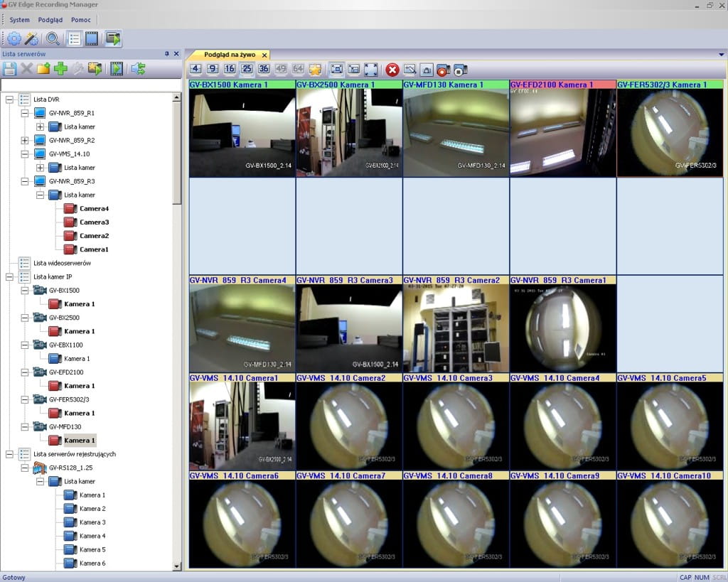
Task: Select the Podgląd na żywo tab
Action: point(229,55)
